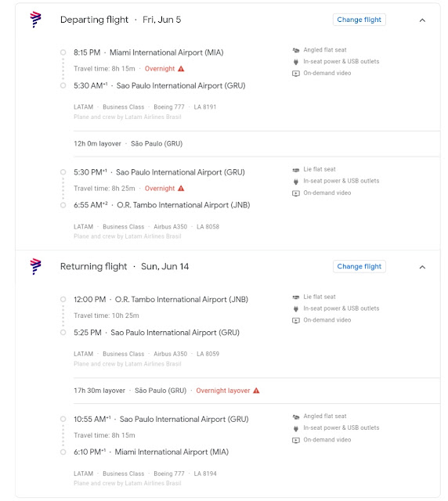This screenshot has width=448, height=501.
Task: Change the departing flight on Fri, Jun 5
Action: (x=359, y=20)
